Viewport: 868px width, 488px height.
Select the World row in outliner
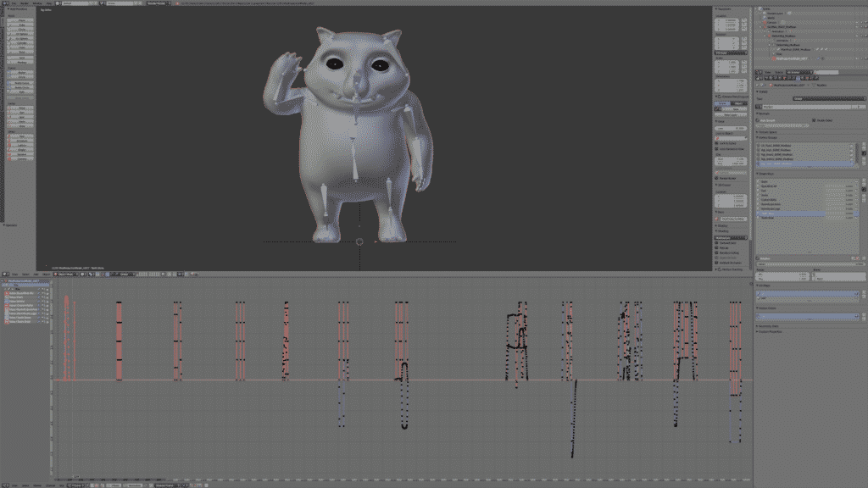tap(771, 18)
